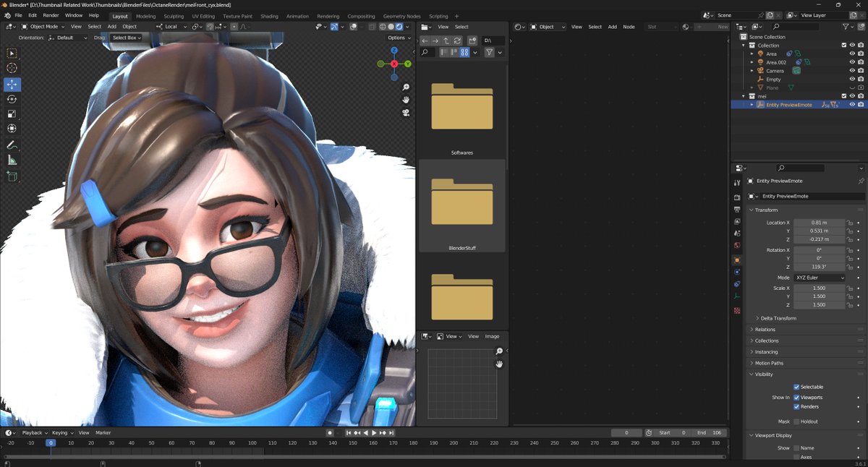
Task: Uncheck the Selectable checkbox
Action: coord(796,387)
